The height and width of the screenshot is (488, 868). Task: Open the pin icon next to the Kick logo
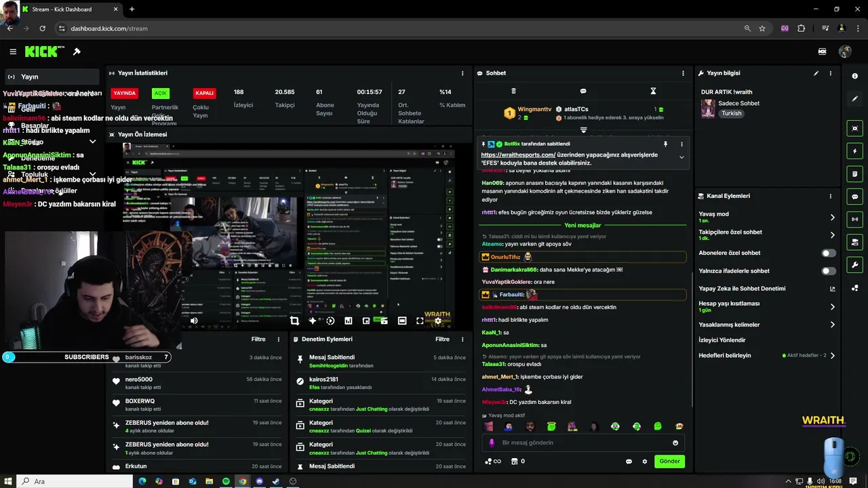coord(77,52)
